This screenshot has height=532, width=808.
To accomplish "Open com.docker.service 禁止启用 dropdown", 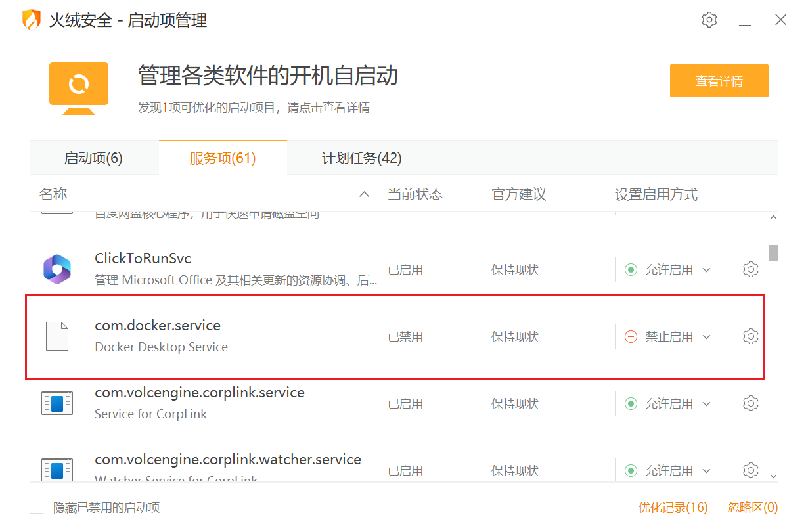I will point(669,336).
